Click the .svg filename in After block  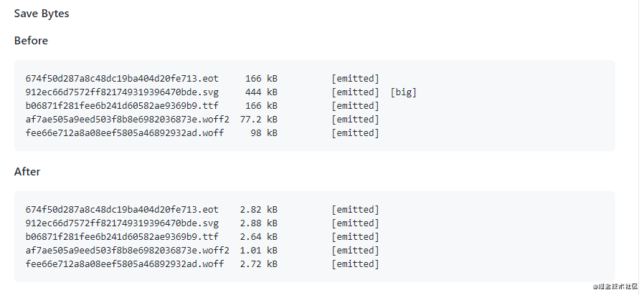[122, 223]
